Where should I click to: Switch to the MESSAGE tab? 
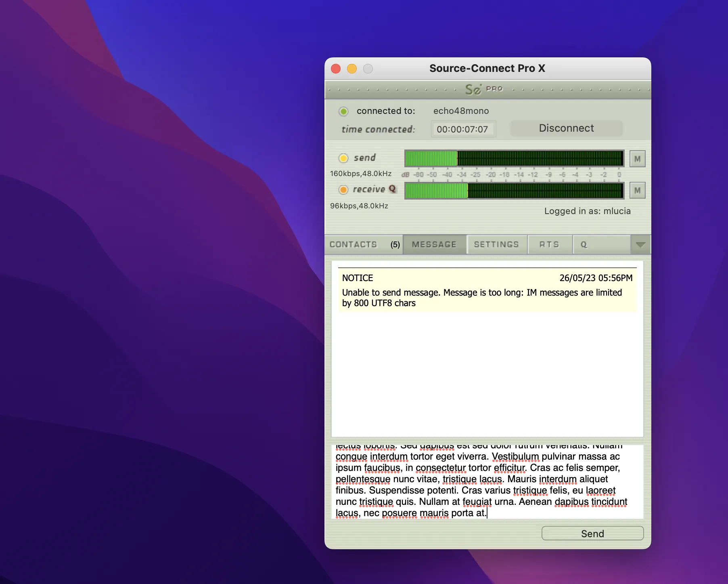click(x=435, y=244)
